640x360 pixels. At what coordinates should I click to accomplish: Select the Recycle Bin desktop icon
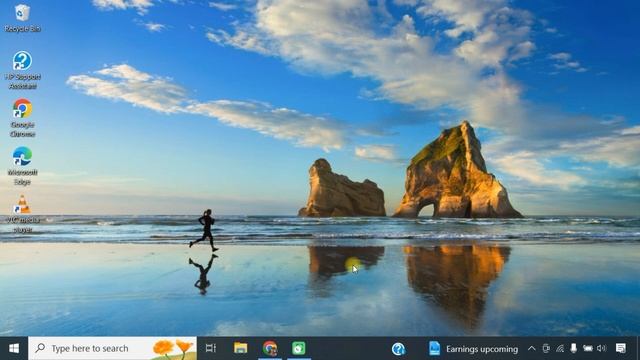click(22, 18)
